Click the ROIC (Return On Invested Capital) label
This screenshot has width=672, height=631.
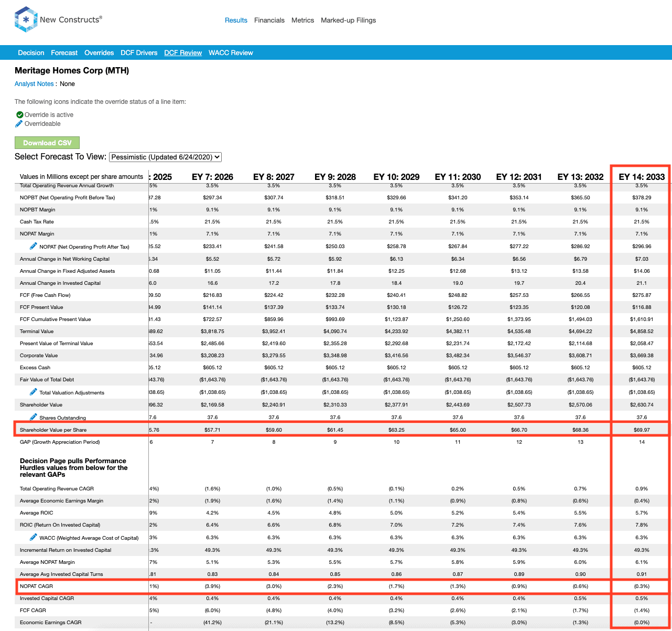coord(60,525)
